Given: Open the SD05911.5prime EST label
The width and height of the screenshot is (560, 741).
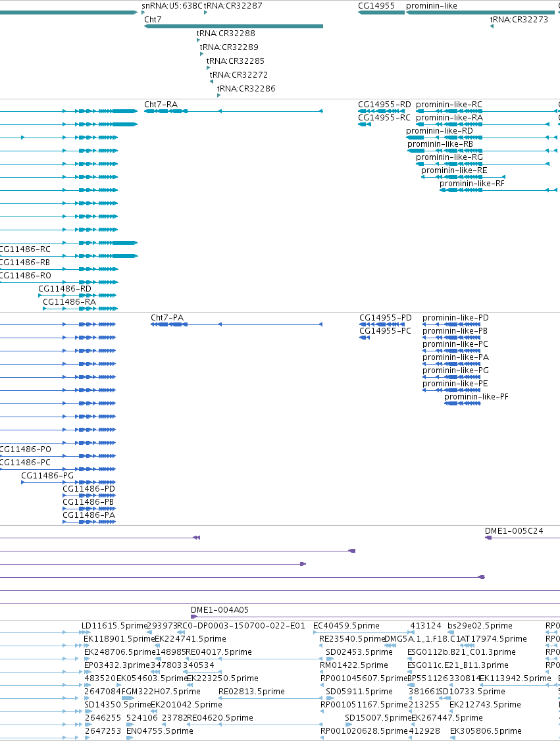Looking at the screenshot, I should [x=359, y=692].
